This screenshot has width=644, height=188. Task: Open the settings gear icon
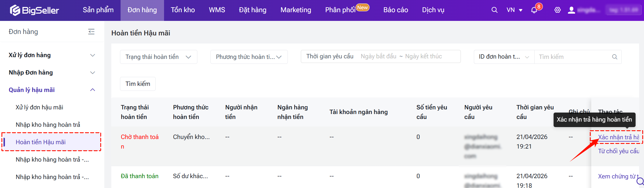557,10
